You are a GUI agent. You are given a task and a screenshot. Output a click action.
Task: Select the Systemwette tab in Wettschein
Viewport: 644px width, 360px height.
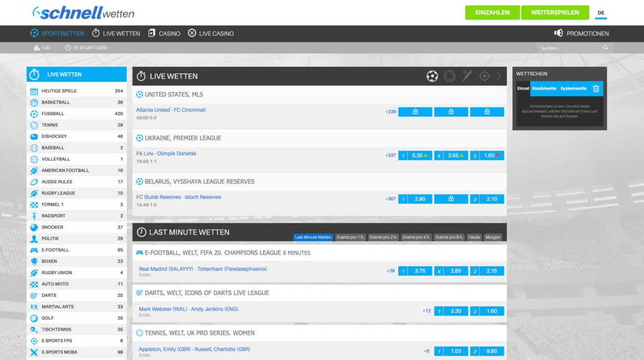coord(573,88)
